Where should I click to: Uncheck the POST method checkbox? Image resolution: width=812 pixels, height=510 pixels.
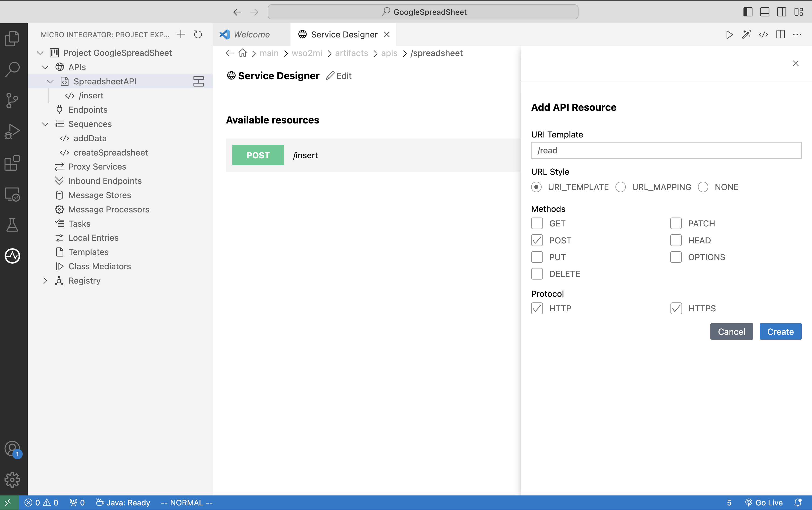pyautogui.click(x=537, y=240)
